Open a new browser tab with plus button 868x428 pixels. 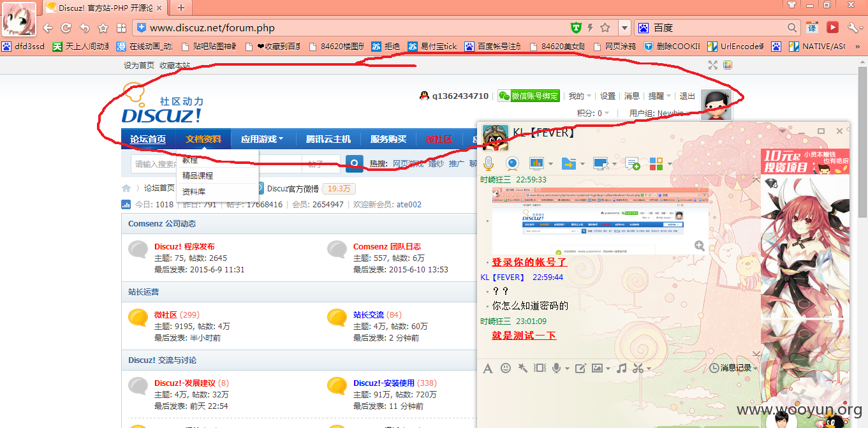pos(181,8)
